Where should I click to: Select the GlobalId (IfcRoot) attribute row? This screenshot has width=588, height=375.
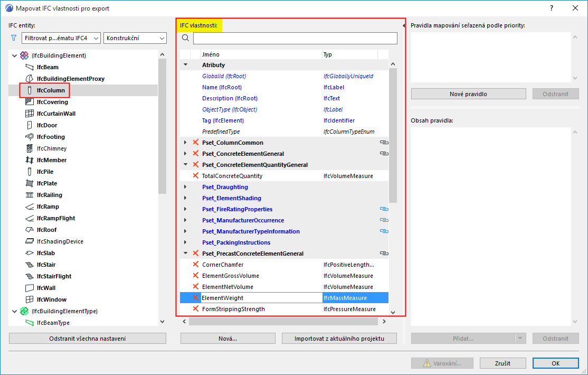[x=284, y=76]
